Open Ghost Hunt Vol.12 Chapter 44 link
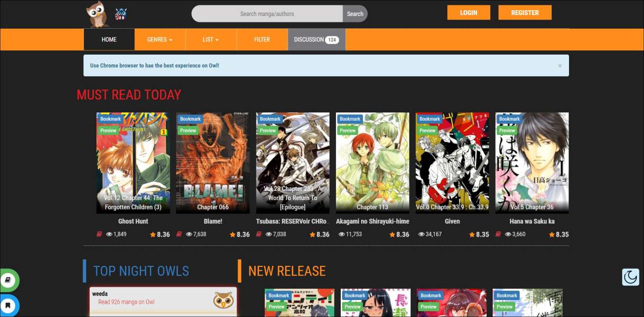Viewport: 644px width, 317px height. click(133, 203)
